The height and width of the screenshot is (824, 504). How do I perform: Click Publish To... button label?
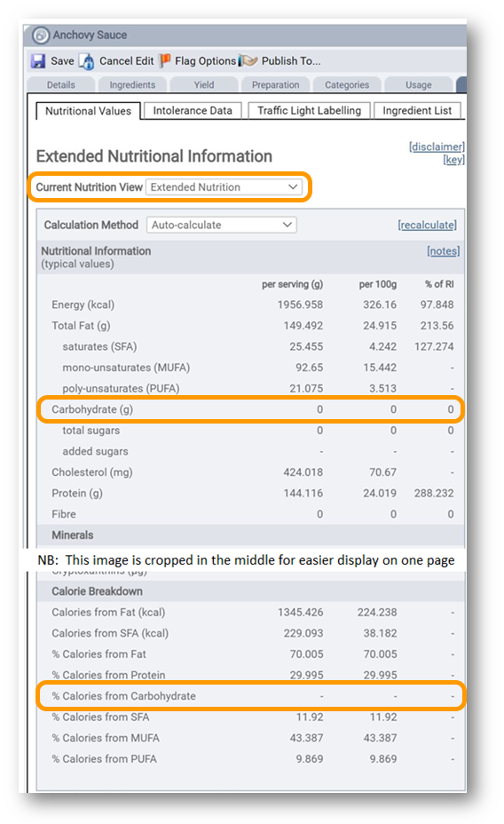[291, 61]
